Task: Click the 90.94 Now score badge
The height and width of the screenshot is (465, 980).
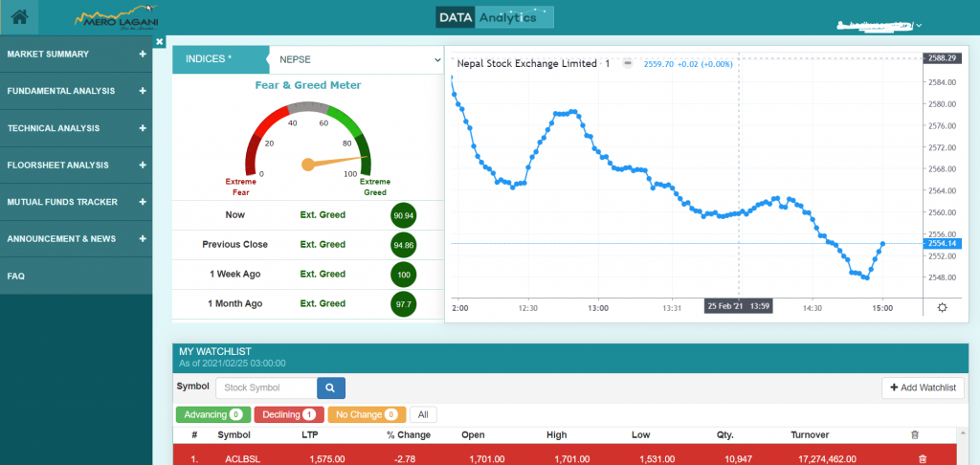Action: pos(403,215)
